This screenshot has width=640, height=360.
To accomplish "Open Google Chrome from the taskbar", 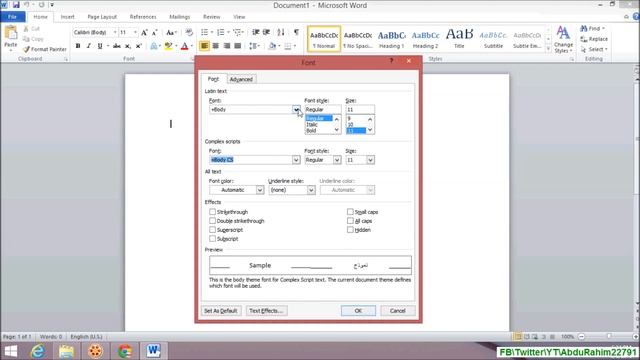I will pyautogui.click(x=125, y=351).
